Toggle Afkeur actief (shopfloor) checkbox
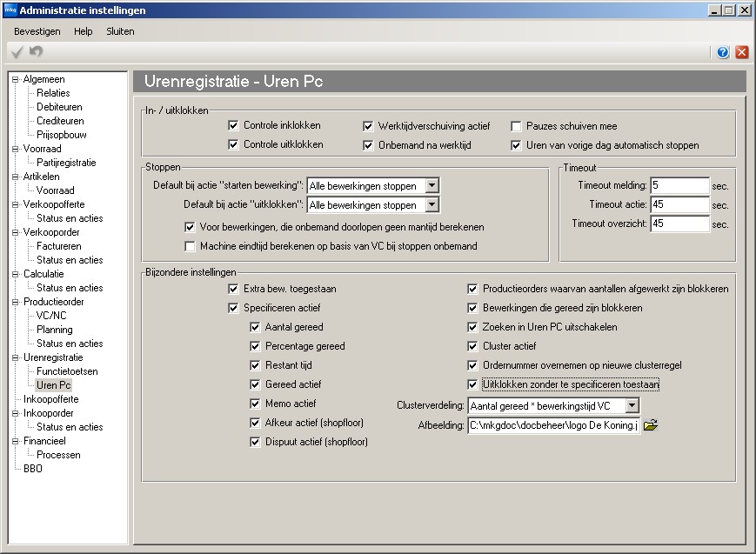 [x=255, y=423]
